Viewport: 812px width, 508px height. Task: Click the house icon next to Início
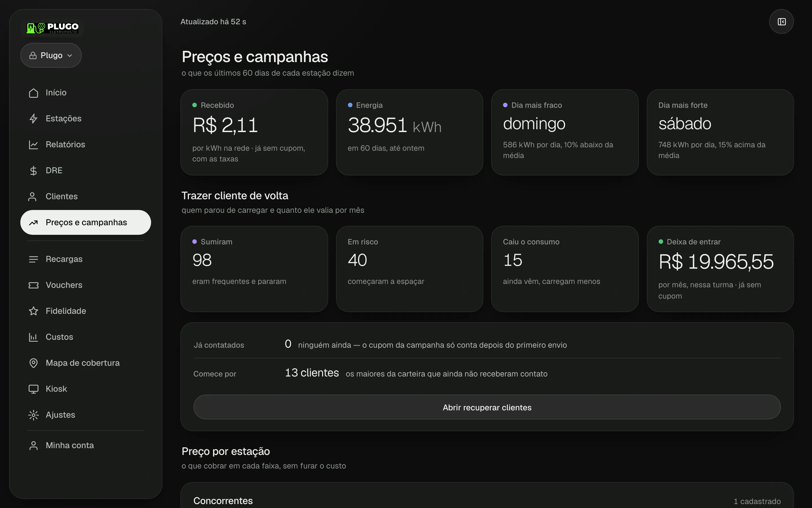pyautogui.click(x=33, y=93)
